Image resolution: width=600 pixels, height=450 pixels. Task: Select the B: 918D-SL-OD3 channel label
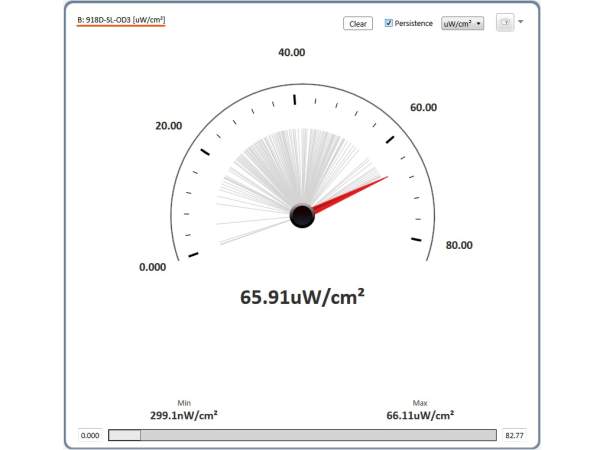pos(121,21)
